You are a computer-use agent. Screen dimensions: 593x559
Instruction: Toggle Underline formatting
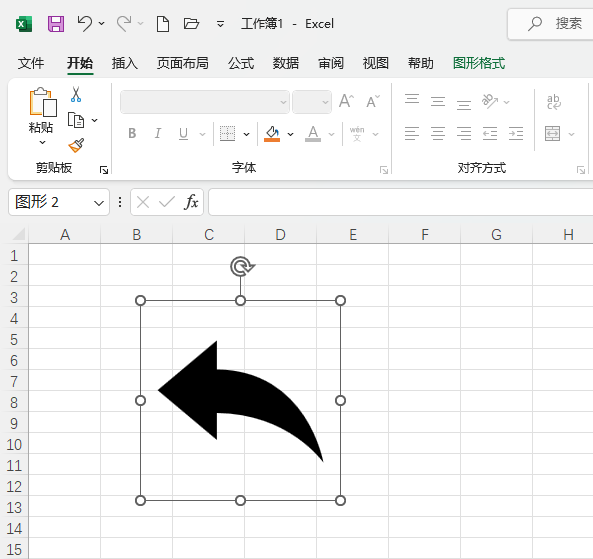(183, 134)
